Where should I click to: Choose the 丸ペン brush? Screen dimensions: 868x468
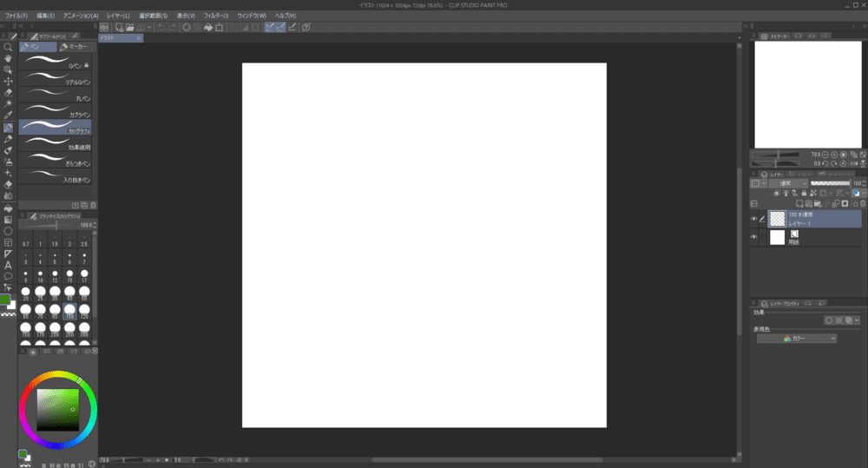pyautogui.click(x=55, y=95)
